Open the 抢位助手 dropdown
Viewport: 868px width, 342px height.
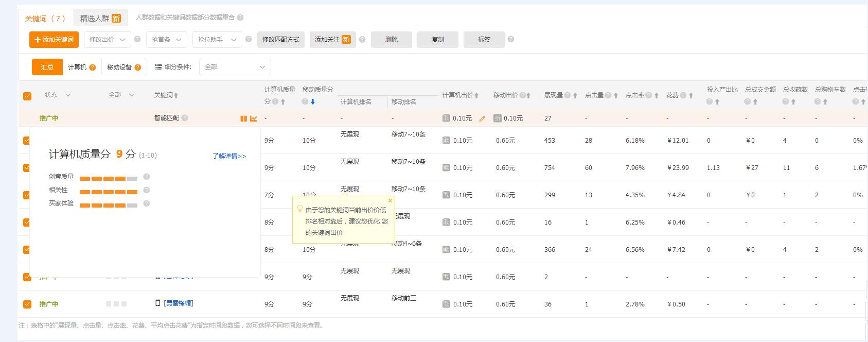coord(217,40)
